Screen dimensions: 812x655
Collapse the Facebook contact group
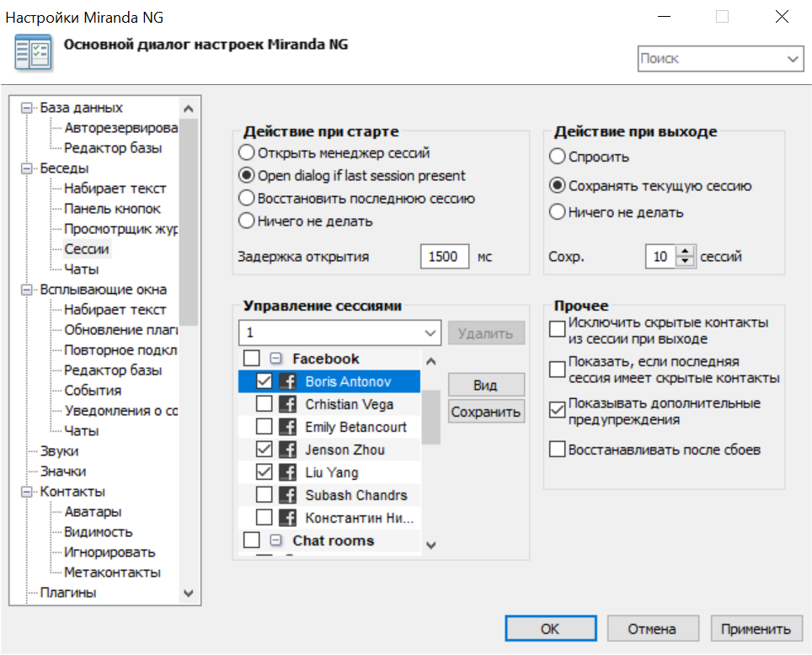click(x=276, y=358)
